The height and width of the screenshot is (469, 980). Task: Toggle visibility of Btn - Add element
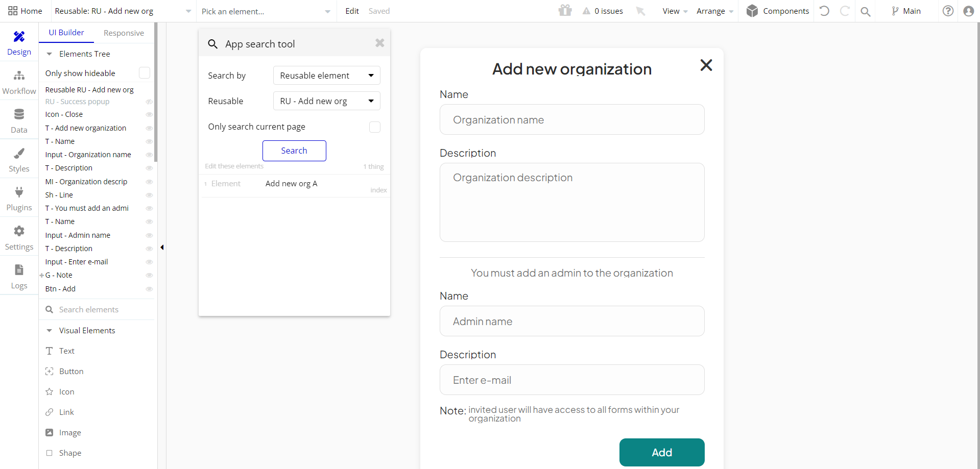pos(149,289)
